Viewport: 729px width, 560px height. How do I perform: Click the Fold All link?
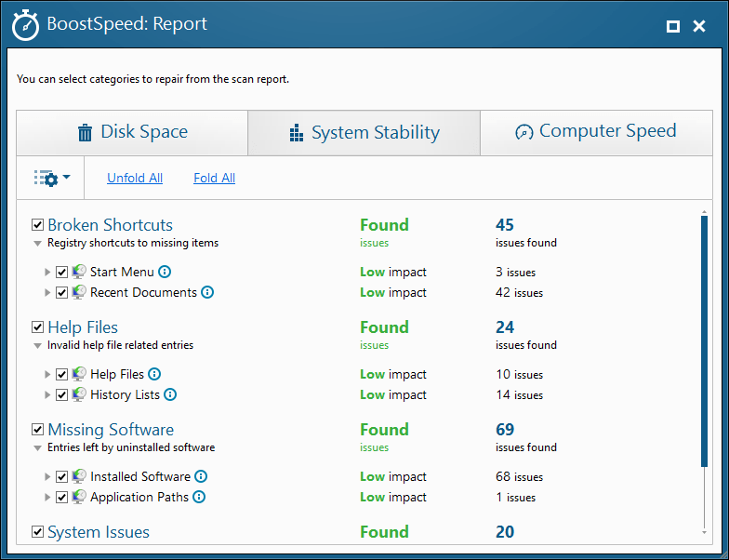point(214,178)
